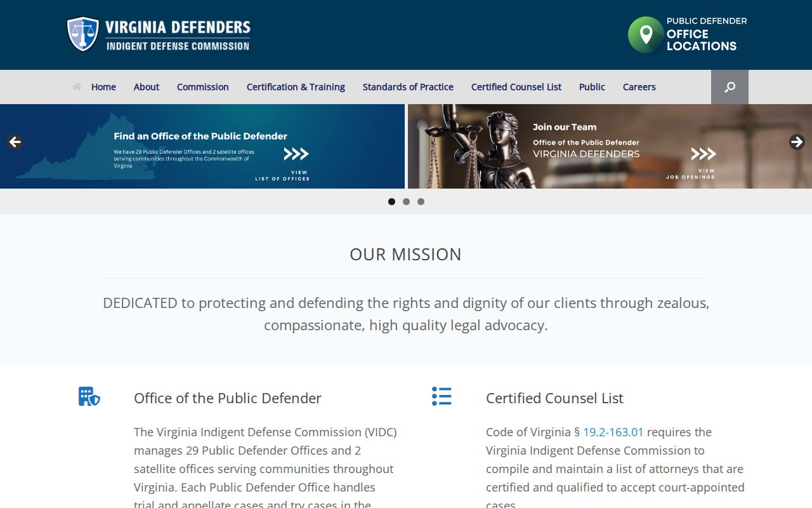
Task: Open Public Defender Office Locations pin icon
Action: point(646,34)
